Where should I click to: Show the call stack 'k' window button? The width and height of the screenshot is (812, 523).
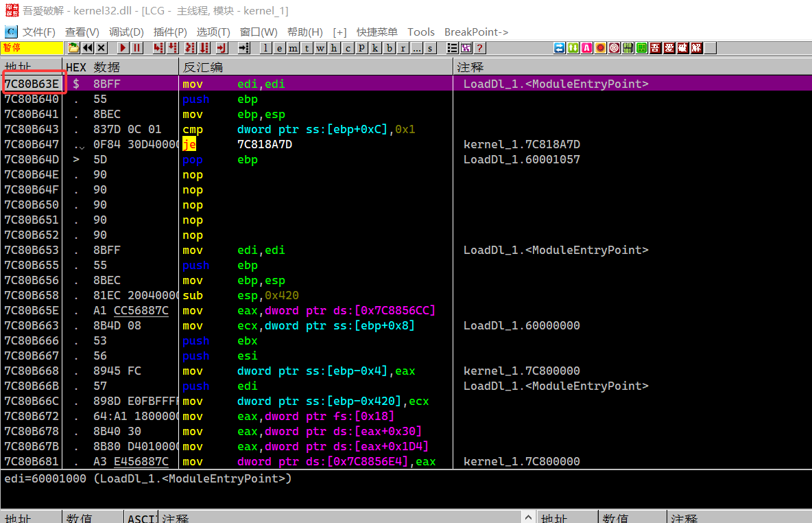click(376, 48)
